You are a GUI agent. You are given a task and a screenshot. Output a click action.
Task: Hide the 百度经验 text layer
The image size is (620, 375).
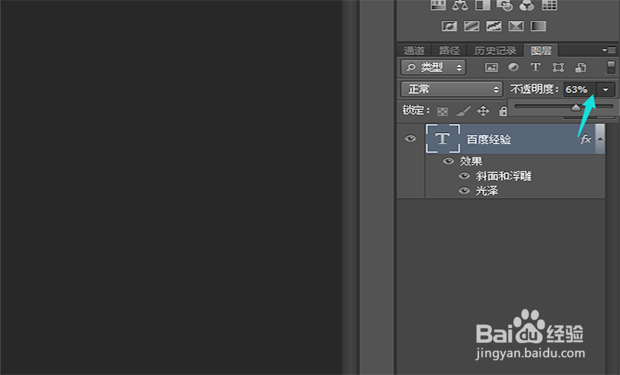pyautogui.click(x=410, y=138)
